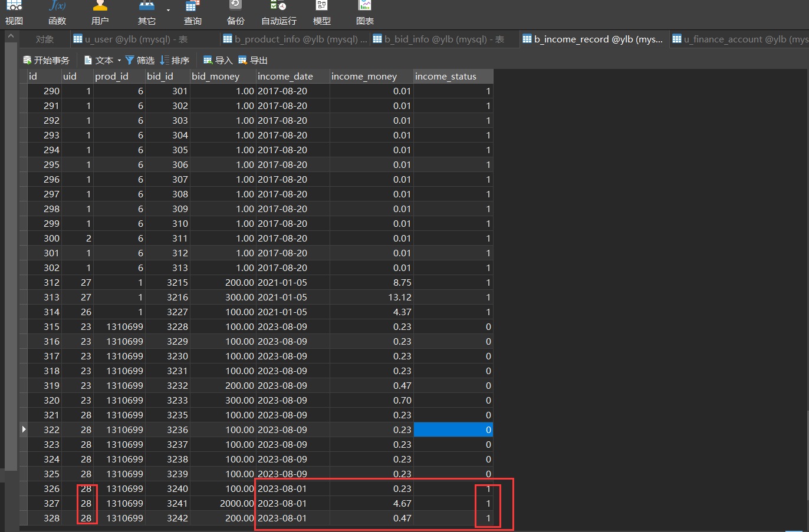Switch to the u_finance_account @ylb tab

[x=740, y=39]
